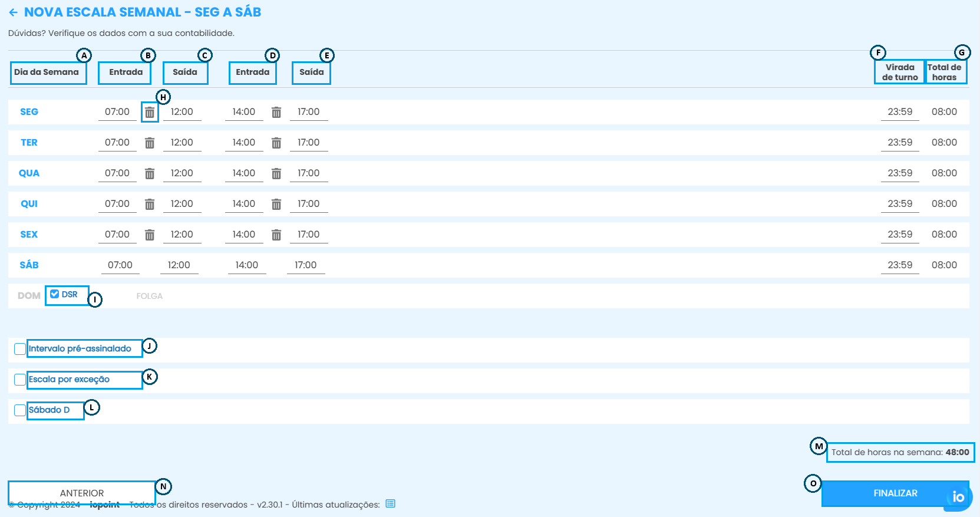
Task: Open the io chat bubble icon
Action: coord(958,497)
